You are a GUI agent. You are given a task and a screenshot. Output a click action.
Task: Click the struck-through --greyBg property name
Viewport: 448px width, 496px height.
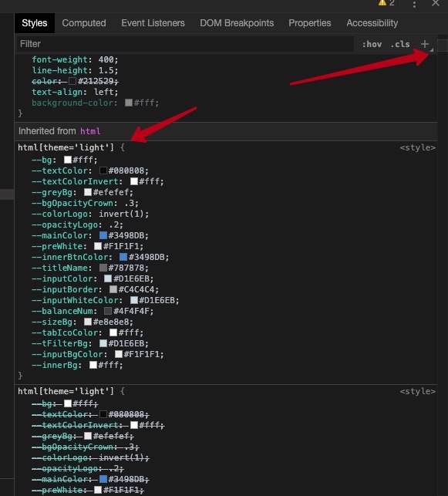[x=52, y=436]
